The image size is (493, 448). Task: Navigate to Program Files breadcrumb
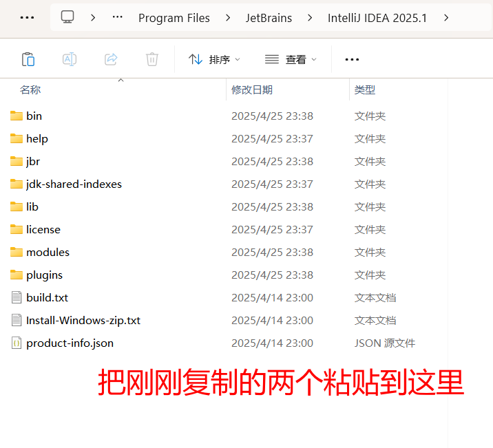click(174, 18)
